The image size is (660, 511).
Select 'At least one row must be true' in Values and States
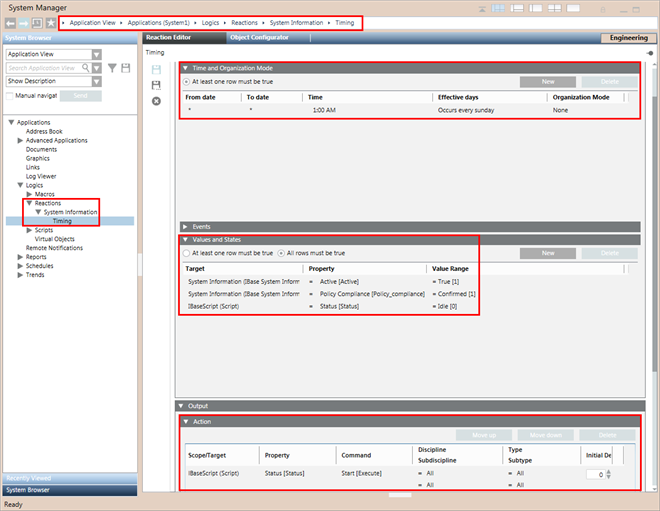click(187, 254)
